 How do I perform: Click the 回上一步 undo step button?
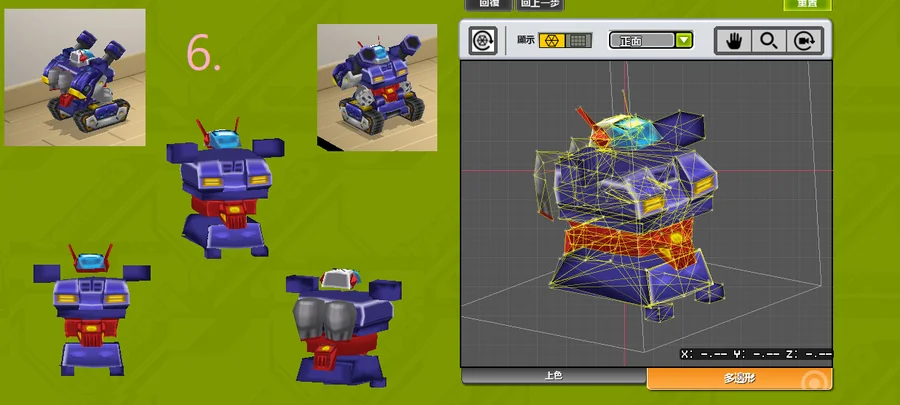pyautogui.click(x=540, y=4)
